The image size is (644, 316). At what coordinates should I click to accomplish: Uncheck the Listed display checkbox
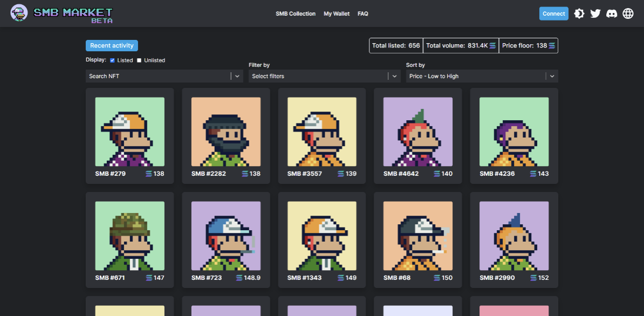112,60
